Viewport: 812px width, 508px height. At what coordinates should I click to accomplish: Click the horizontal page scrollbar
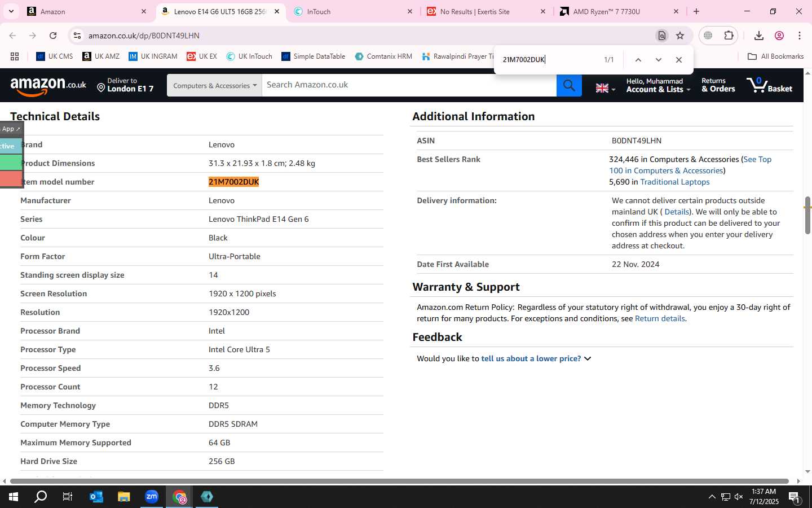pos(399,481)
